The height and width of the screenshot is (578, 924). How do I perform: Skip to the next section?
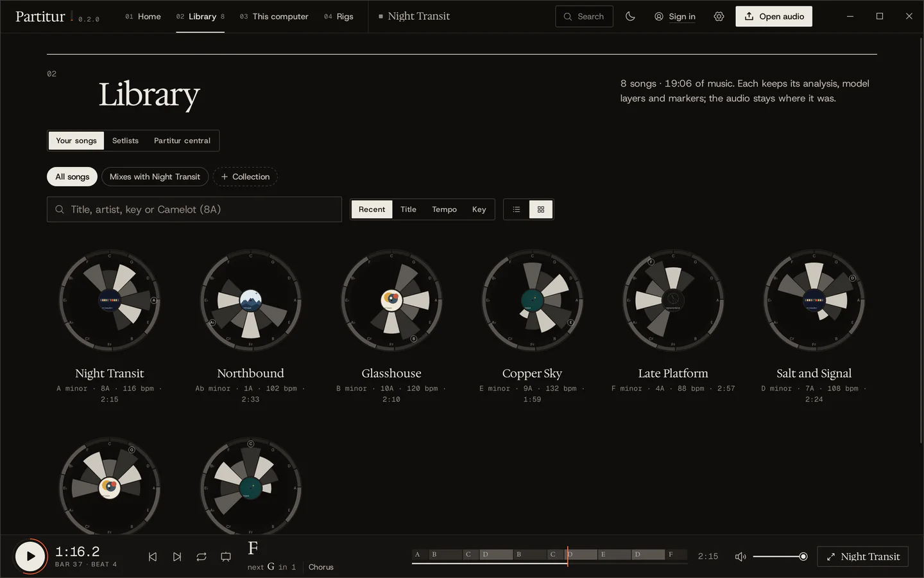click(x=177, y=557)
